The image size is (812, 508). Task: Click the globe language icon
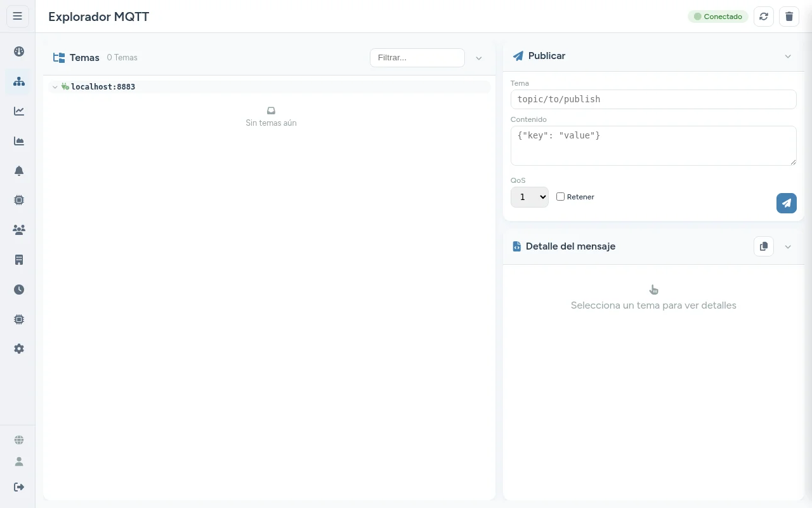[x=19, y=439]
